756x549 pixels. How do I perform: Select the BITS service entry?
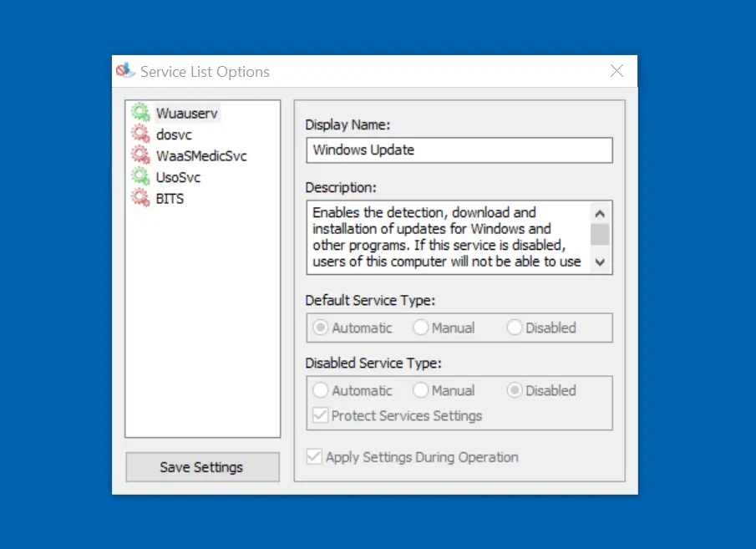coord(170,198)
